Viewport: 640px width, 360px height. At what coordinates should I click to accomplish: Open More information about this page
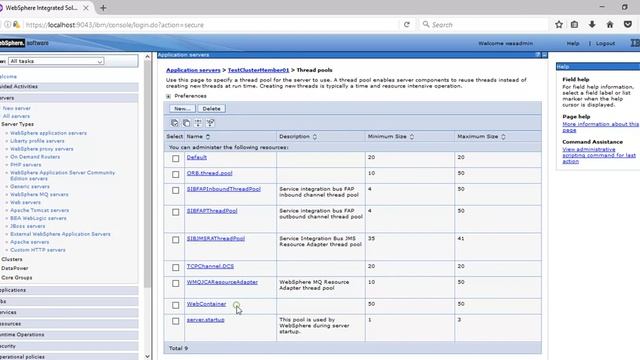(x=600, y=127)
